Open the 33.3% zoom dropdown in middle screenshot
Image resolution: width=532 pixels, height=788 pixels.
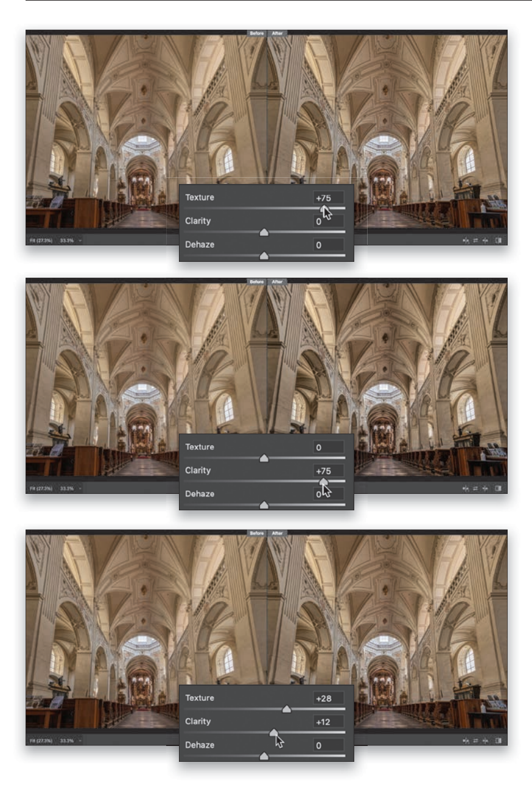(x=70, y=488)
